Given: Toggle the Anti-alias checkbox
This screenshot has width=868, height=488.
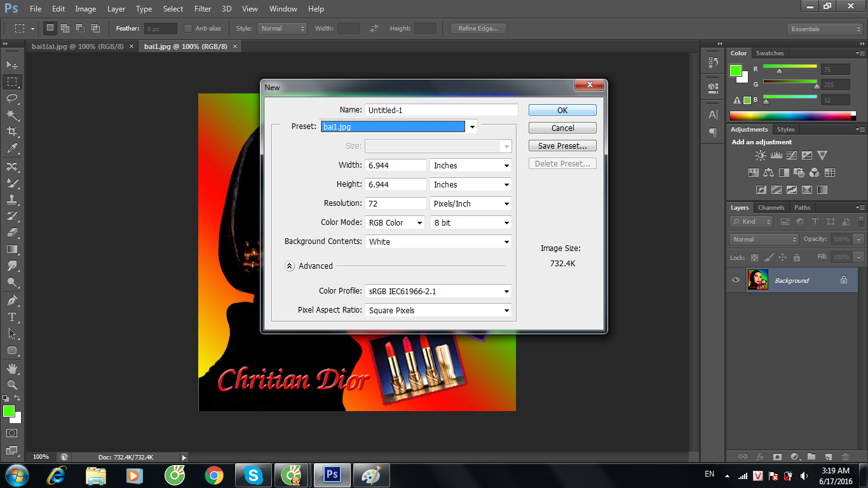Looking at the screenshot, I should (188, 29).
